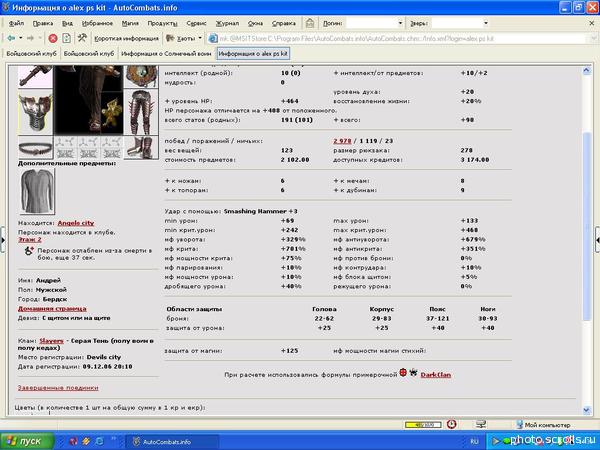Refresh page using the document refresh icon
600x450 pixels.
click(67, 38)
